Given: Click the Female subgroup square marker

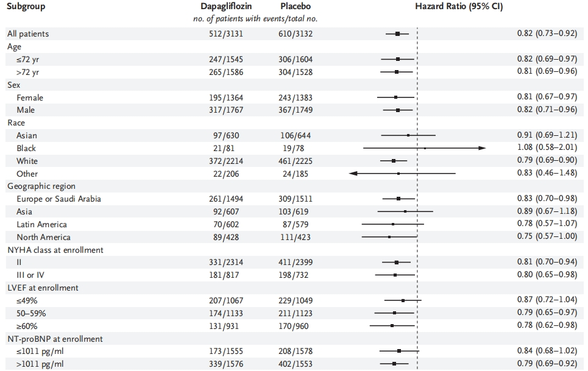Looking at the screenshot, I should pyautogui.click(x=395, y=97).
